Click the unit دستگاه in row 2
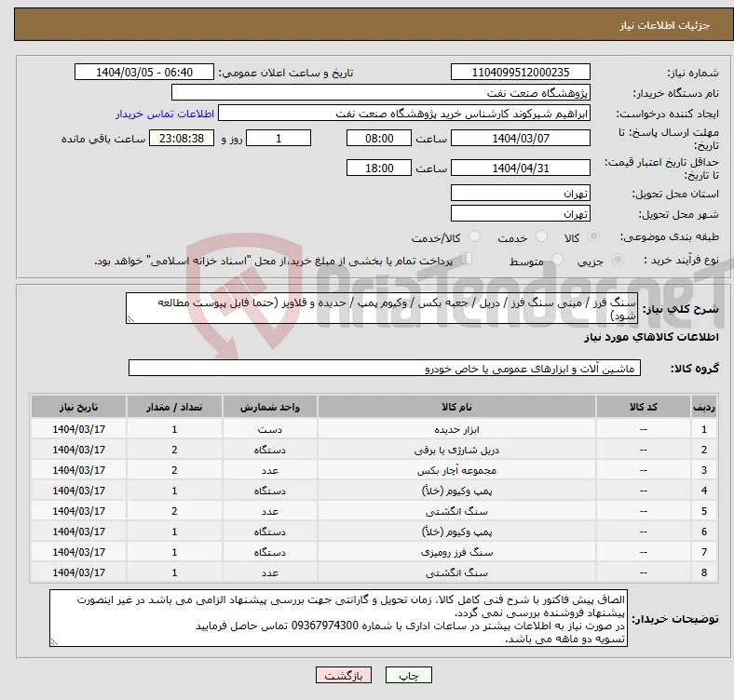Image resolution: width=734 pixels, height=700 pixels. click(270, 451)
